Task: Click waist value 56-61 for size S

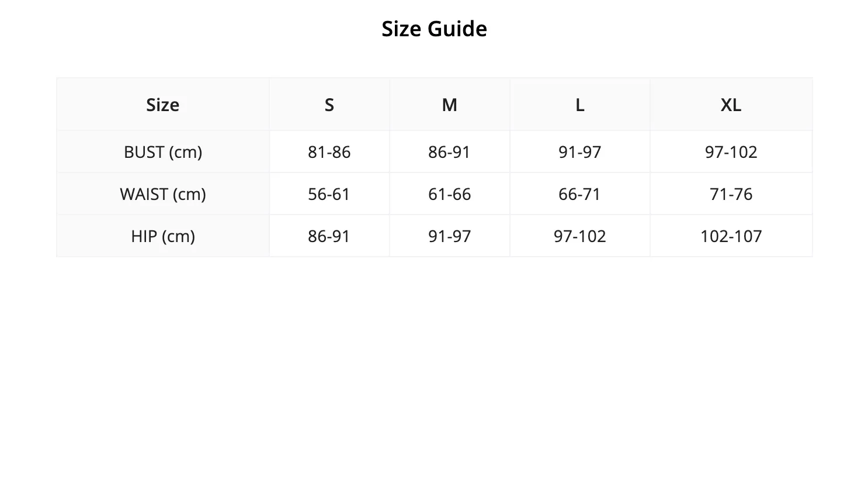Action: (x=329, y=194)
